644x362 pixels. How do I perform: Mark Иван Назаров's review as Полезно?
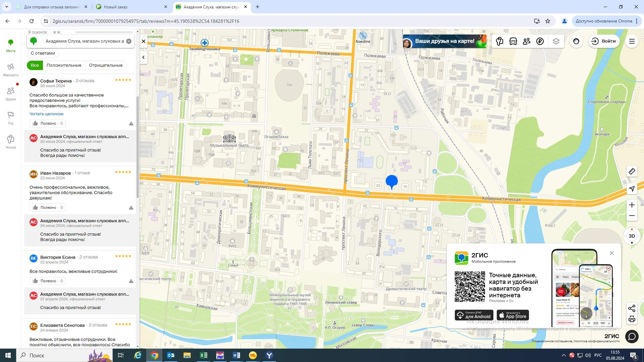point(48,207)
